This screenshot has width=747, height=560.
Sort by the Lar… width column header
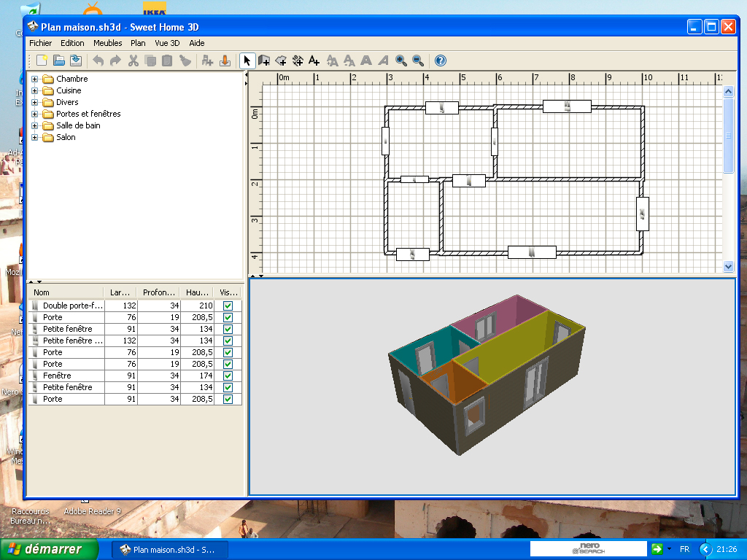point(120,292)
